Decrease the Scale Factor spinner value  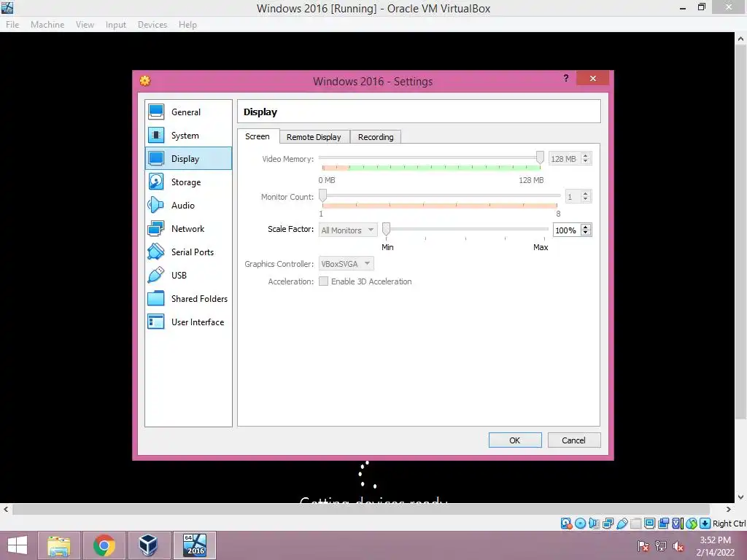[x=586, y=233]
